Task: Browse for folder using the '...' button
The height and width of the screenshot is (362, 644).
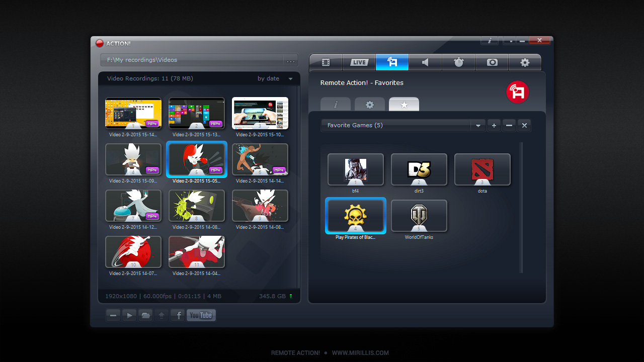Action: pyautogui.click(x=291, y=60)
